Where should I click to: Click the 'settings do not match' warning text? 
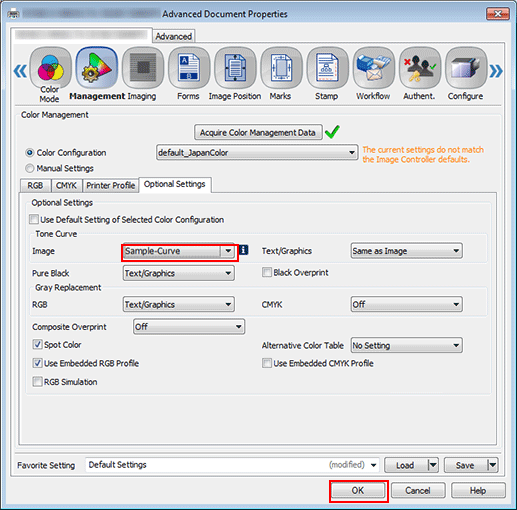(x=423, y=154)
